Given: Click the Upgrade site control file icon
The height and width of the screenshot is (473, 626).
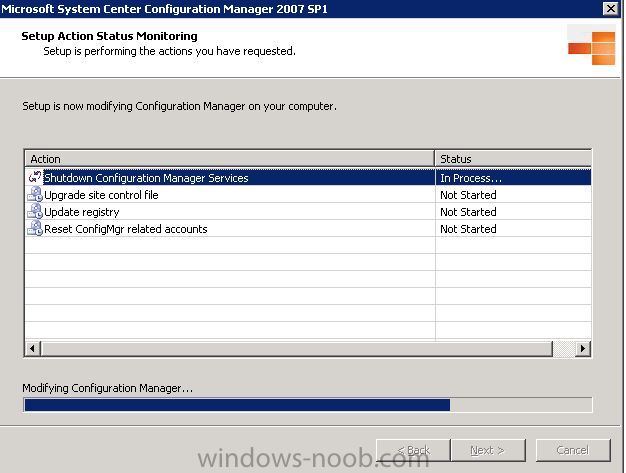Looking at the screenshot, I should tap(35, 194).
